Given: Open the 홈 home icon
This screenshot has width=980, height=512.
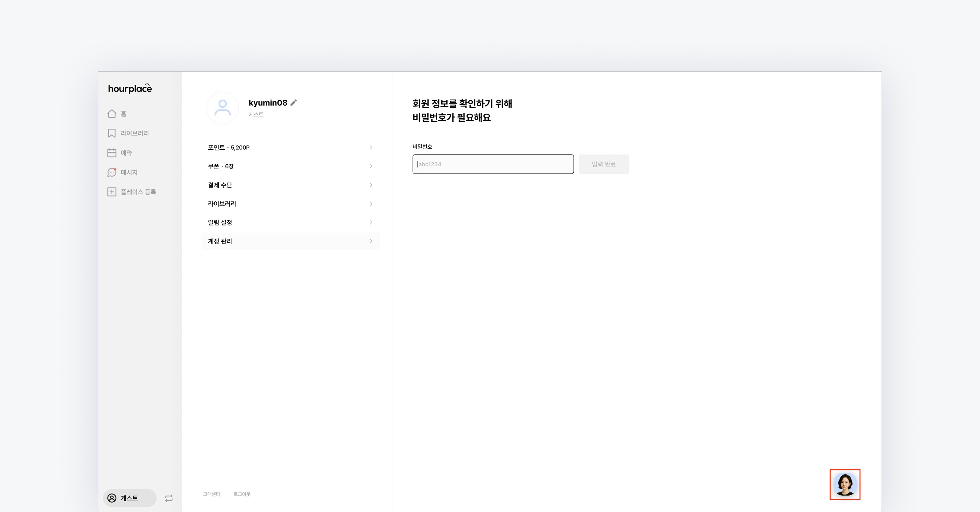Looking at the screenshot, I should (112, 114).
